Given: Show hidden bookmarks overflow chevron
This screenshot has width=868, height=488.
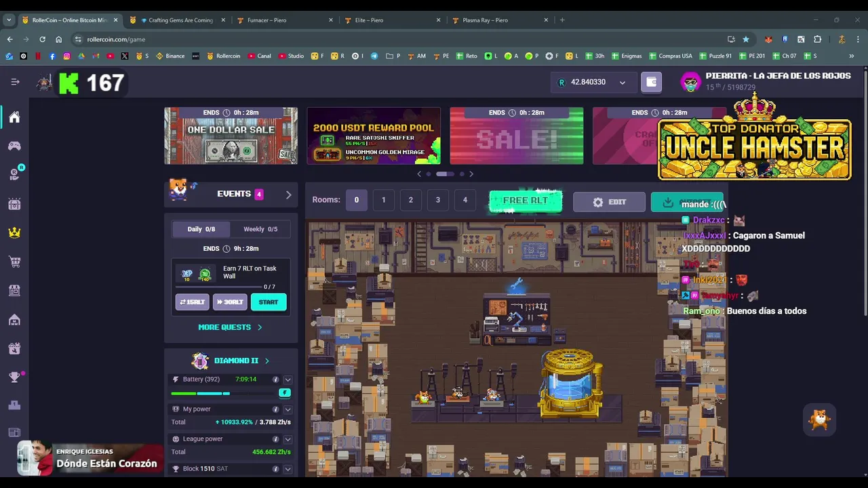Looking at the screenshot, I should 851,56.
